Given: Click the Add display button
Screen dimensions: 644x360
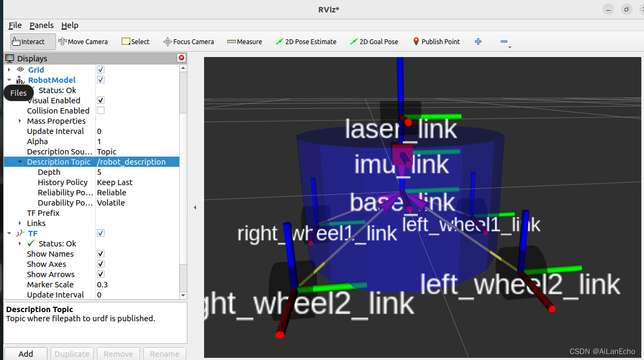Looking at the screenshot, I should coord(25,354).
